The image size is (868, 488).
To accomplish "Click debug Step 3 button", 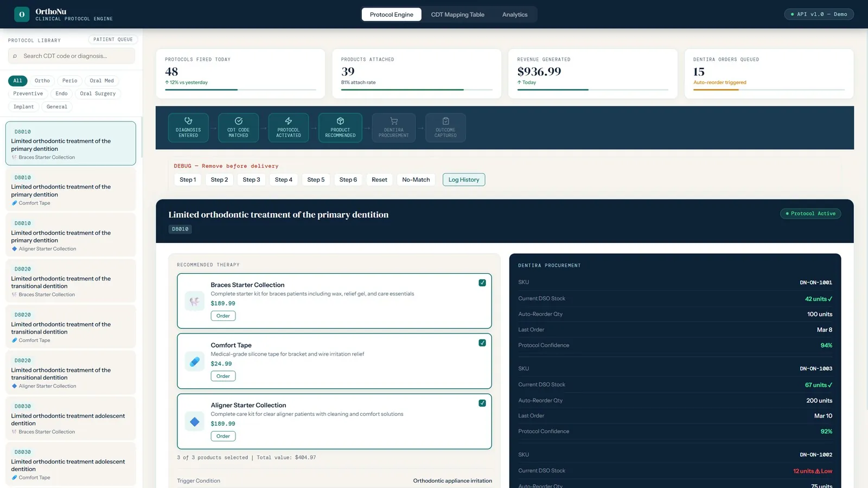I will tap(251, 179).
